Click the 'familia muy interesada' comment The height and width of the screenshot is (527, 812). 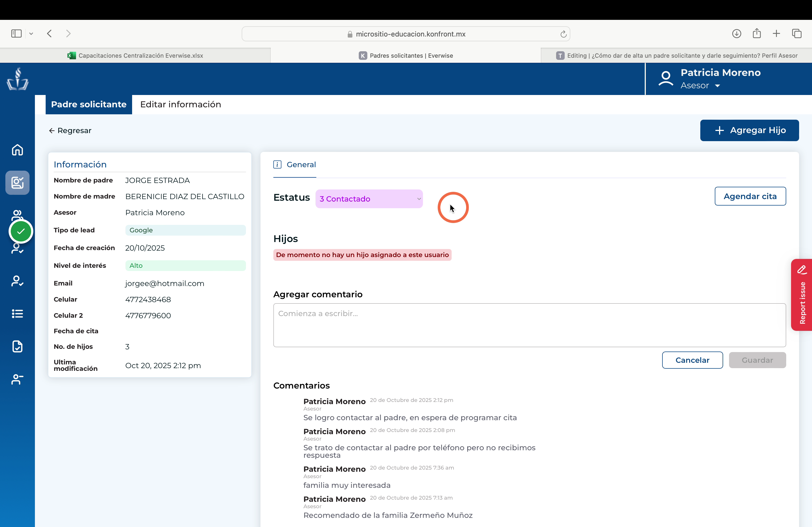pyautogui.click(x=347, y=485)
